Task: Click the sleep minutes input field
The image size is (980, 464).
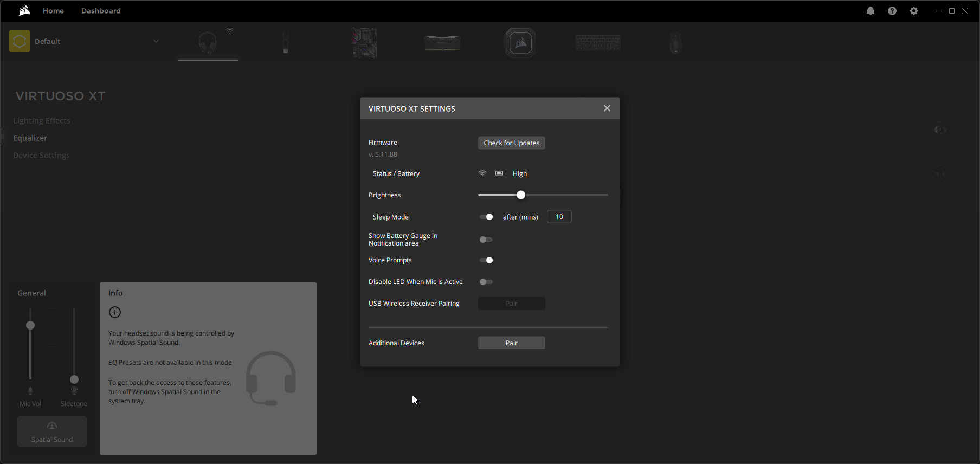Action: (559, 217)
